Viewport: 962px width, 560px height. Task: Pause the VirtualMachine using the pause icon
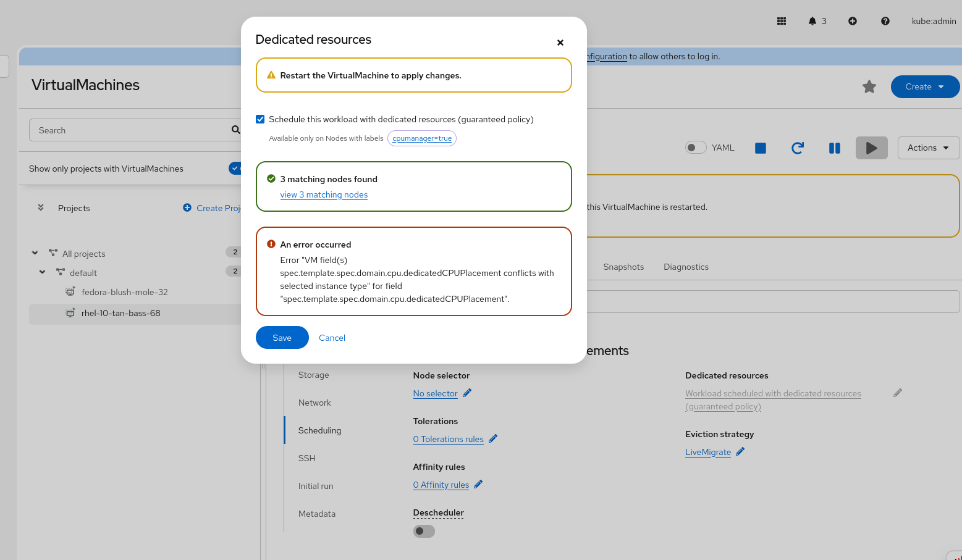tap(835, 148)
